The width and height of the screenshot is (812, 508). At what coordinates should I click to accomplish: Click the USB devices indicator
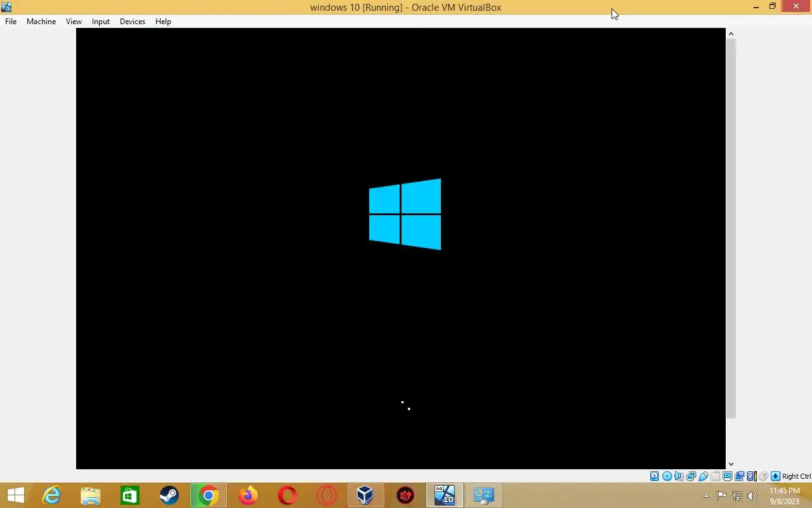[704, 476]
